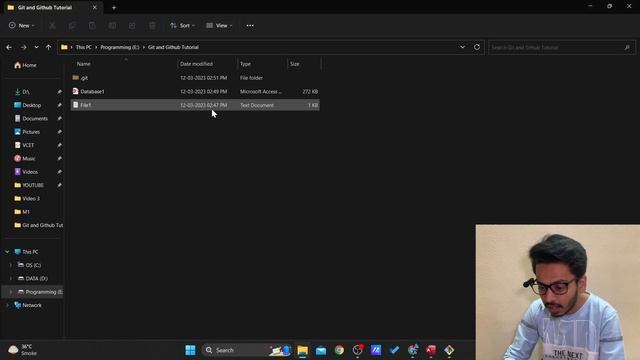Go up one folder level
This screenshot has width=640, height=360.
(49, 47)
